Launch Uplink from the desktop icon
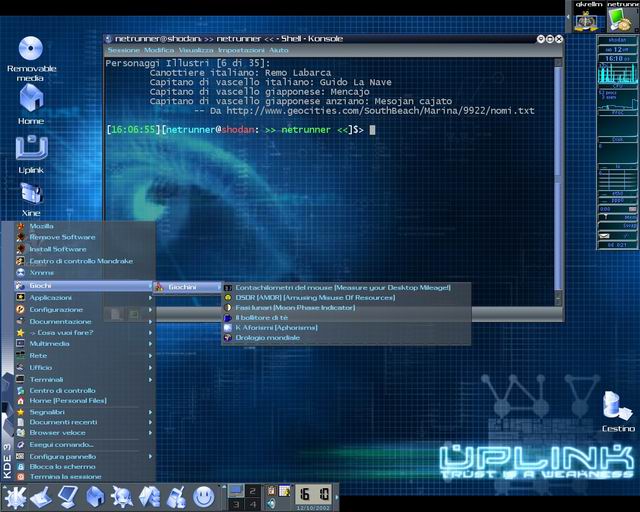Image resolution: width=640 pixels, height=512 pixels. pyautogui.click(x=31, y=154)
